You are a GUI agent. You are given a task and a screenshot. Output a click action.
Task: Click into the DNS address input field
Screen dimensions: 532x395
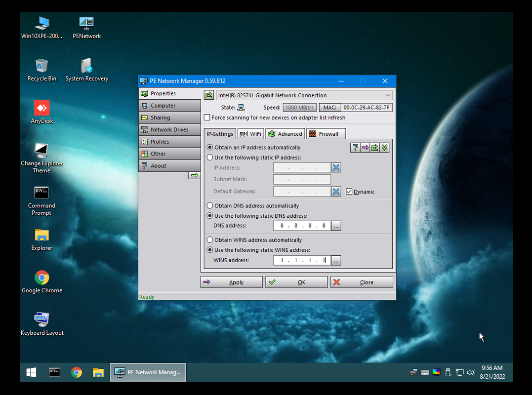[x=301, y=226]
